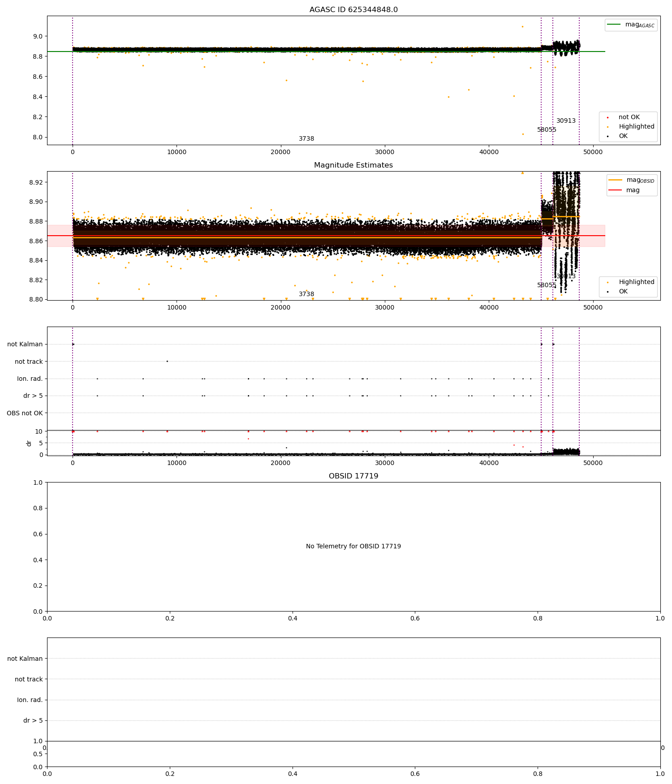
Task: Select the "No Telemetry for OBSID 17719" message
Action: point(353,547)
